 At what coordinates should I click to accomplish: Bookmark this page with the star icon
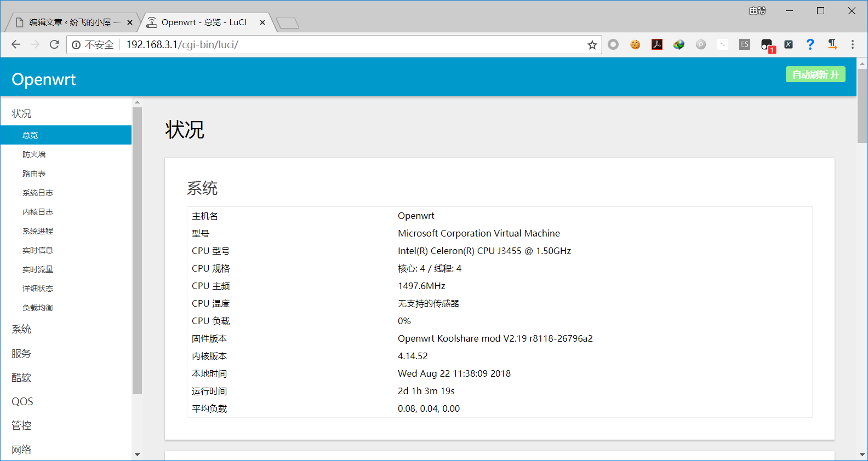click(592, 45)
